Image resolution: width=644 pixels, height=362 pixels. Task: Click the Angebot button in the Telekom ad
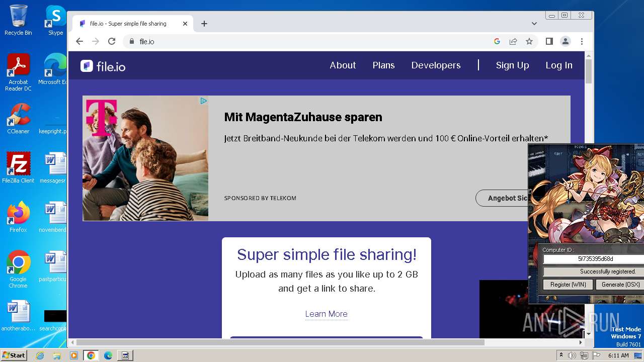(x=502, y=198)
